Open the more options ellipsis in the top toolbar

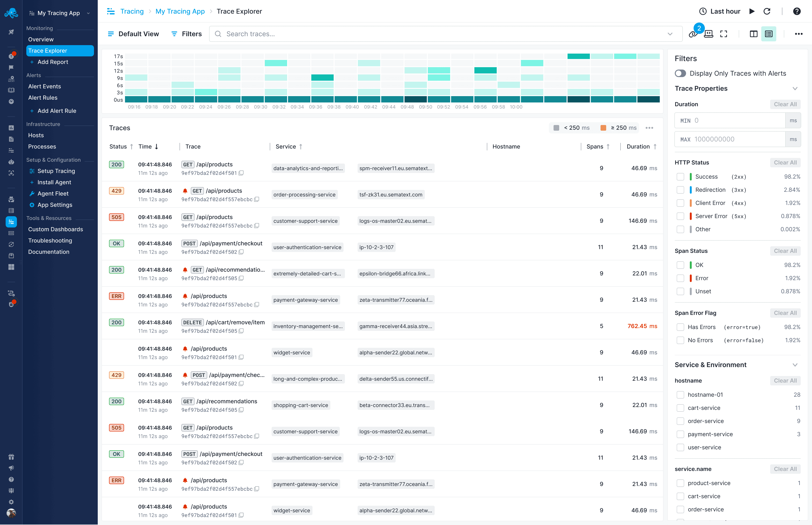[x=799, y=34]
